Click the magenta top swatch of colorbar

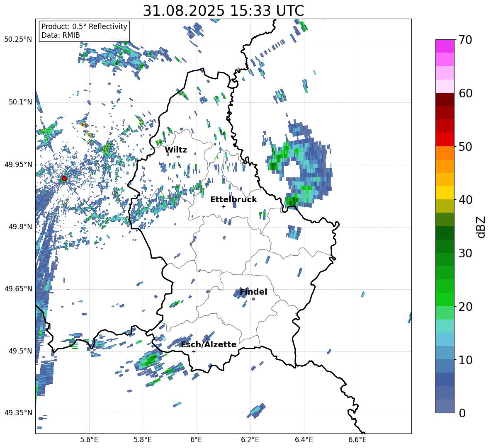click(x=445, y=46)
